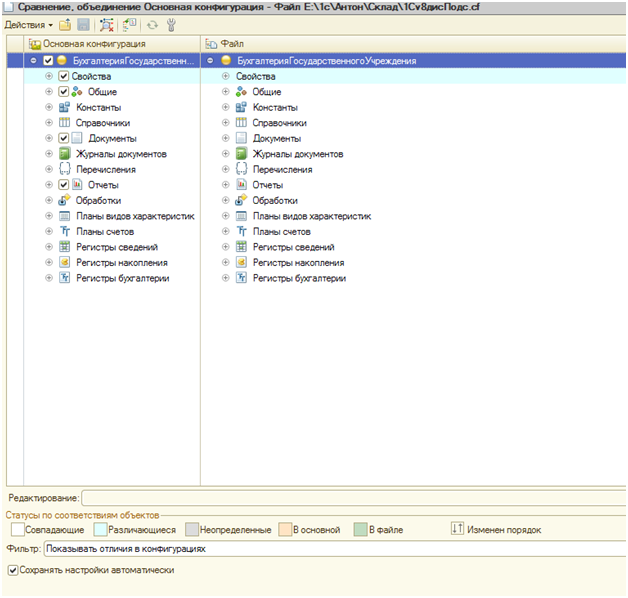Collapse root node in Основная конфигурация column

[x=34, y=60]
